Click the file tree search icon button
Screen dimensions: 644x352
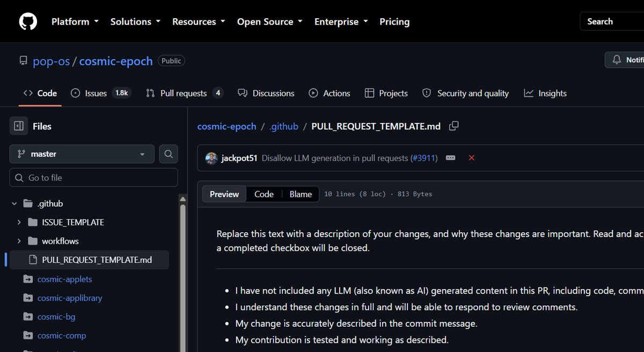(169, 154)
